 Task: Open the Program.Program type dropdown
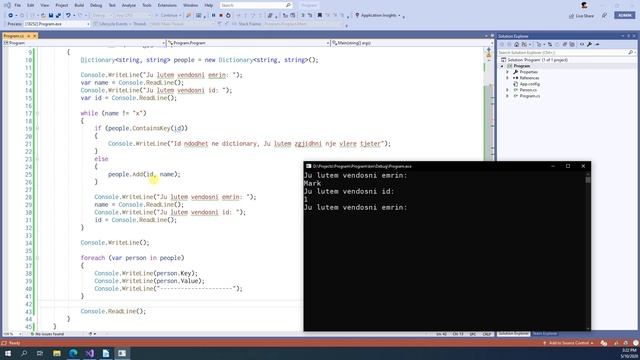pos(248,43)
